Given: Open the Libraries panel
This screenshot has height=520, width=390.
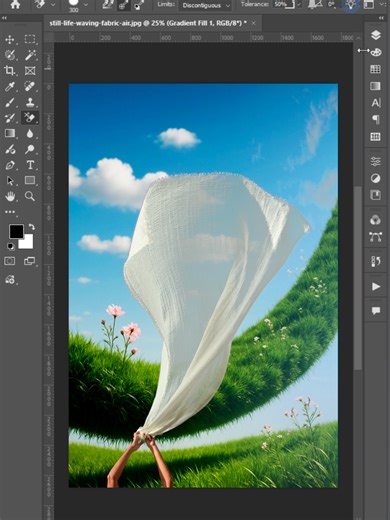Looking at the screenshot, I should [376, 195].
